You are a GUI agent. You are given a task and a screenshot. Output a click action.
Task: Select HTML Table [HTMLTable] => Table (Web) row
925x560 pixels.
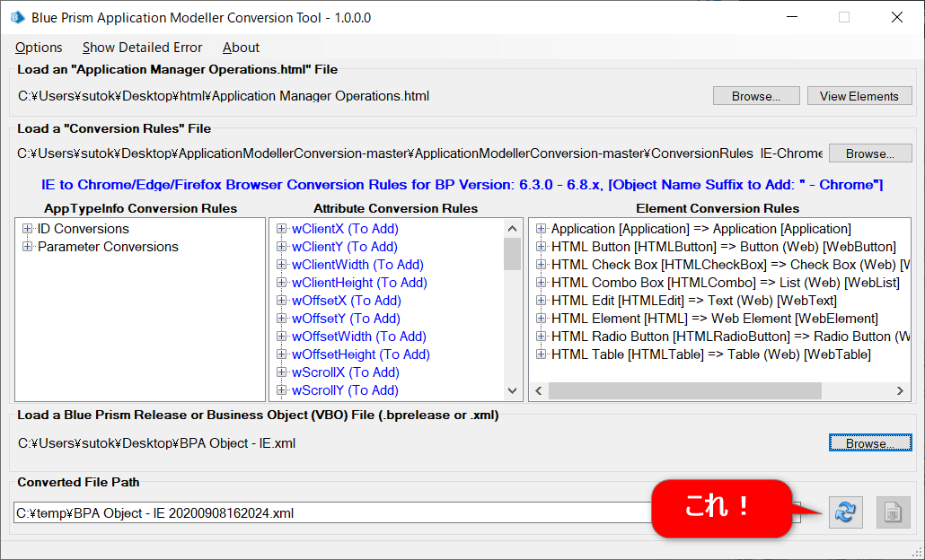point(711,354)
